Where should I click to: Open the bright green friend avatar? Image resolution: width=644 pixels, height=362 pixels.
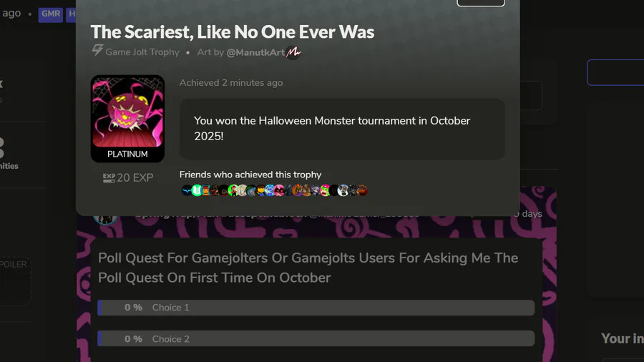coord(197,190)
